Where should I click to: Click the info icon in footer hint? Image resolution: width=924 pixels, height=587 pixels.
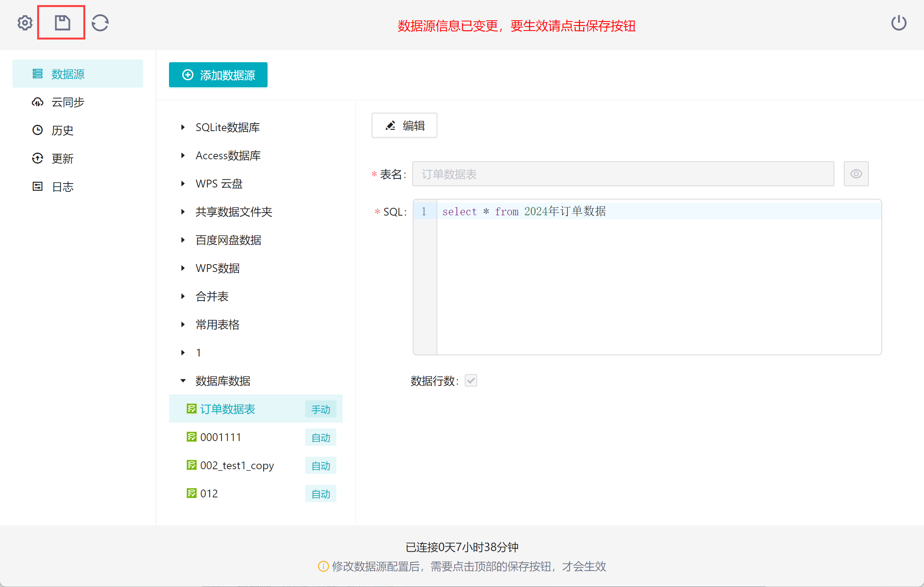click(323, 566)
